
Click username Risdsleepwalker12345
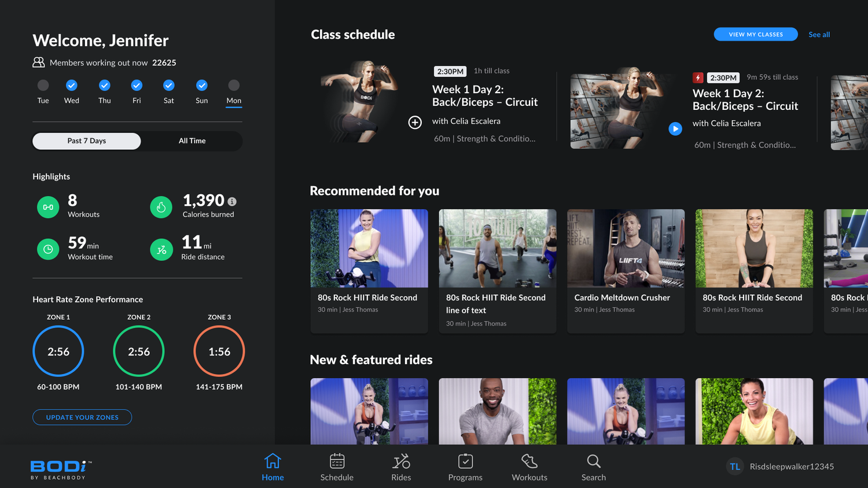792,467
